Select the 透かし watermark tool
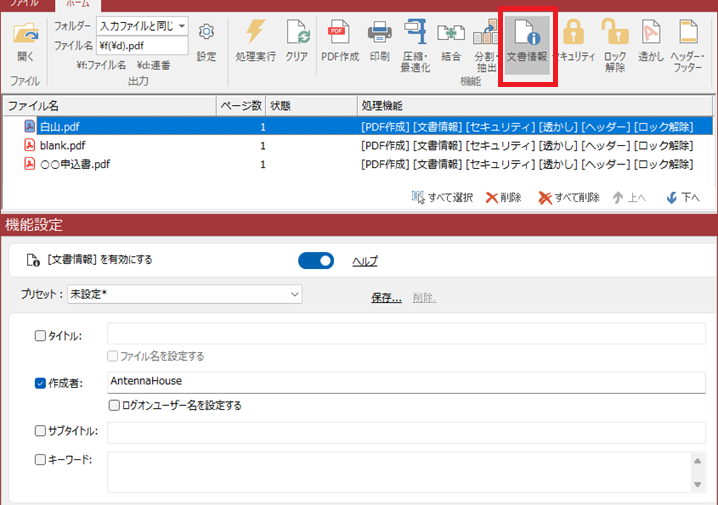 (651, 41)
